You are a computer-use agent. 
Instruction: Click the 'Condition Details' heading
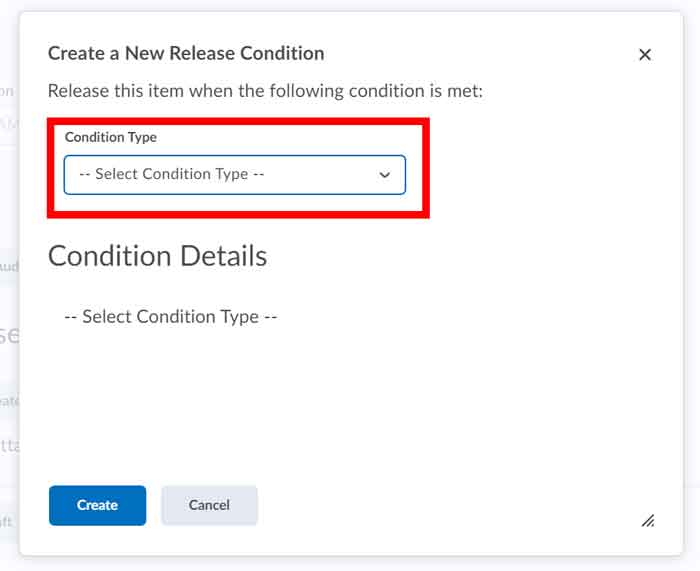pos(157,256)
